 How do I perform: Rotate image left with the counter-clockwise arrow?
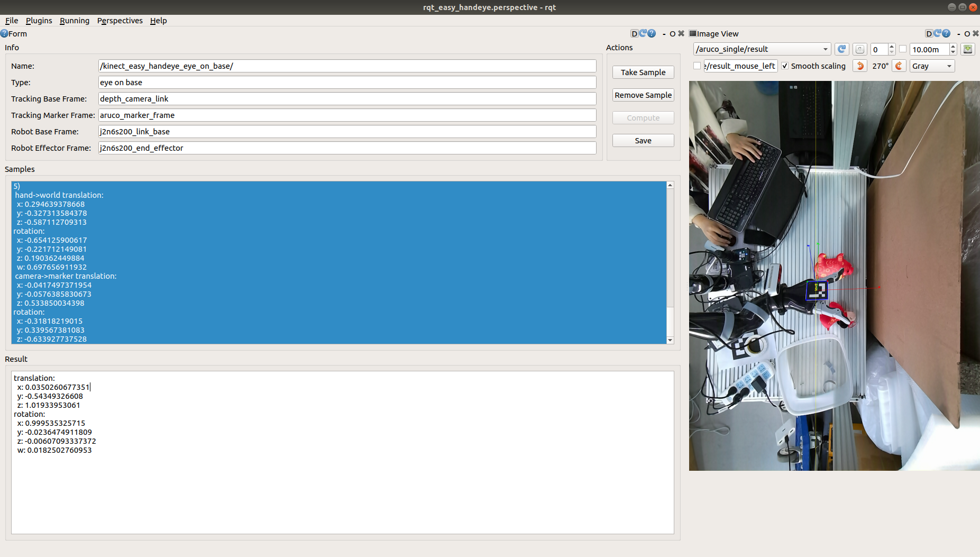[x=860, y=66]
